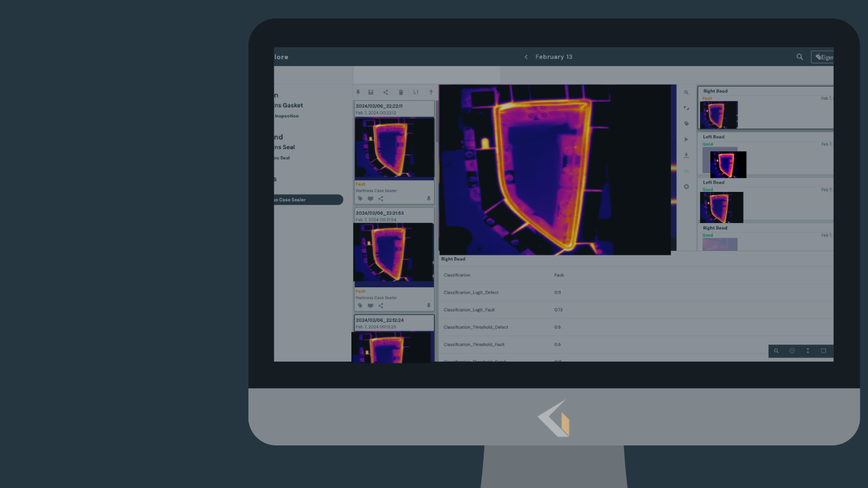The width and height of the screenshot is (868, 488).
Task: Click the Eigen logo button in header
Action: (x=823, y=57)
